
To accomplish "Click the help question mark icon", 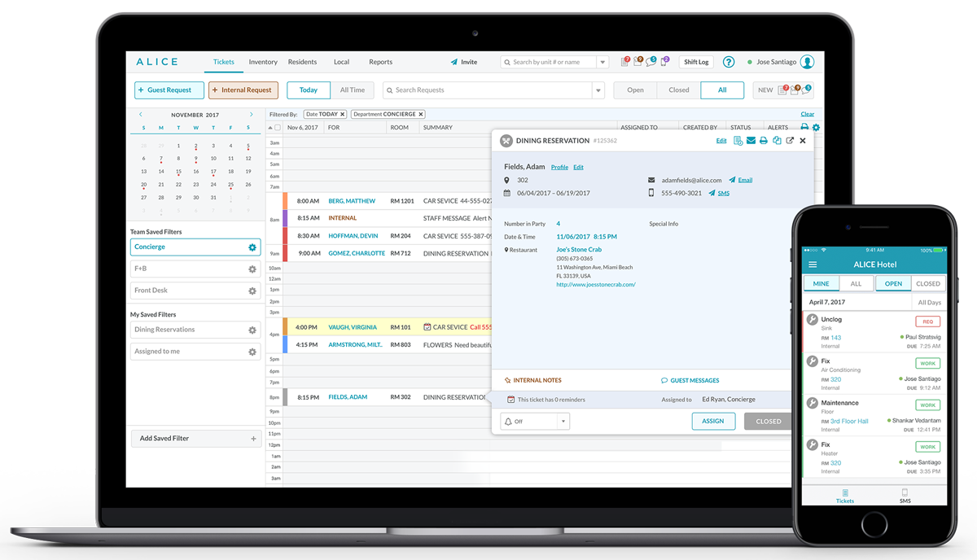I will (x=729, y=62).
